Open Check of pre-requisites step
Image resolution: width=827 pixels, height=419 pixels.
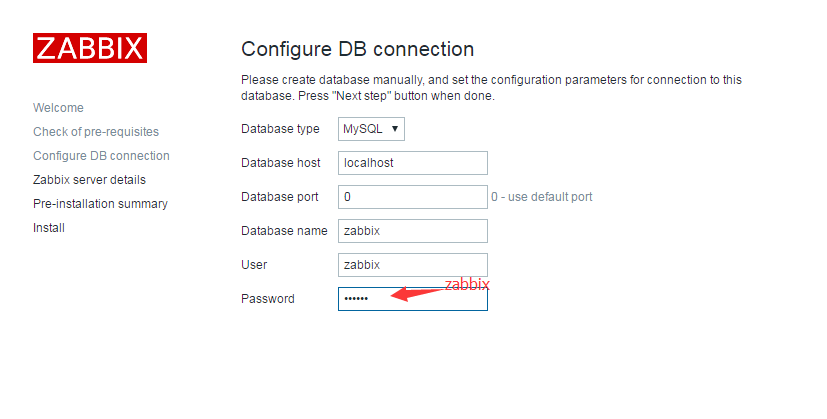tap(96, 132)
